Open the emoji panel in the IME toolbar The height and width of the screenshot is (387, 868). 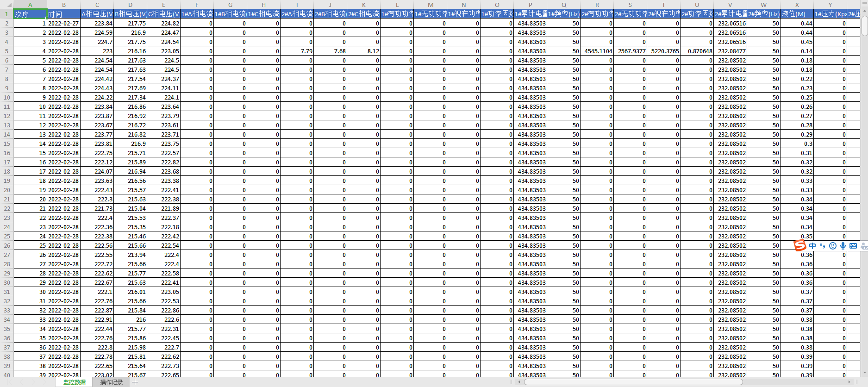pos(833,246)
